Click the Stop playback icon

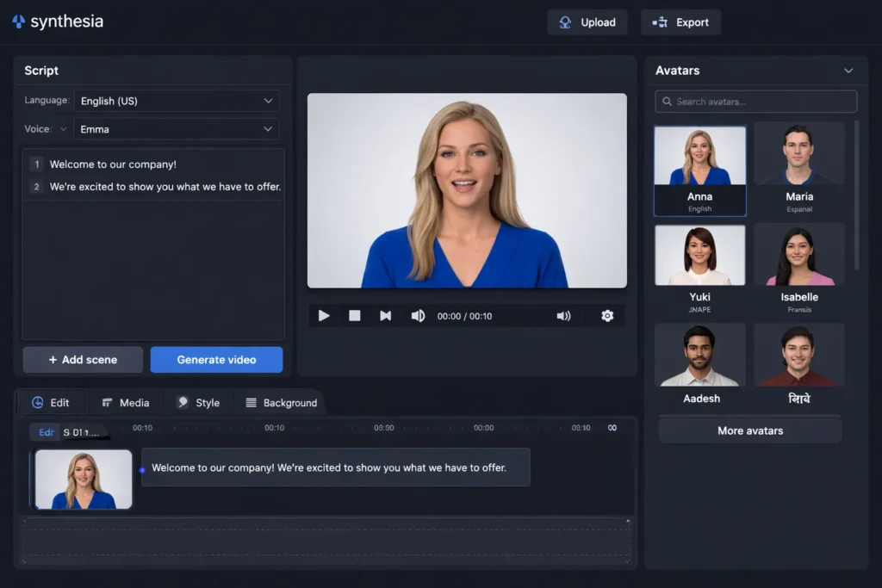[x=354, y=316]
